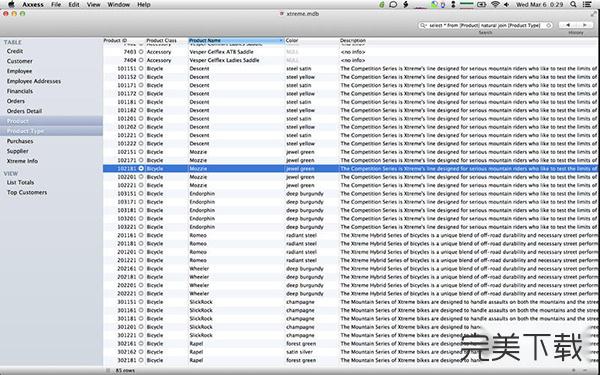
Task: Open the File menu
Action: click(x=56, y=5)
